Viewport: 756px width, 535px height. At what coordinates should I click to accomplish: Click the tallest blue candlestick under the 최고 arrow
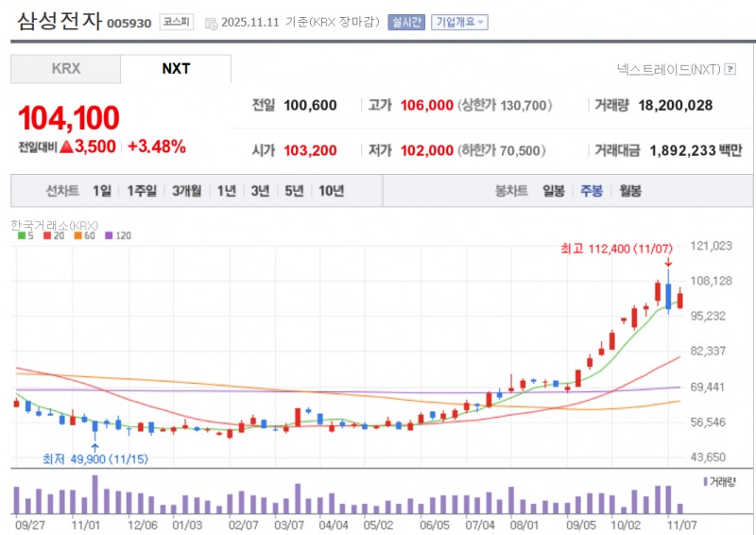click(668, 296)
